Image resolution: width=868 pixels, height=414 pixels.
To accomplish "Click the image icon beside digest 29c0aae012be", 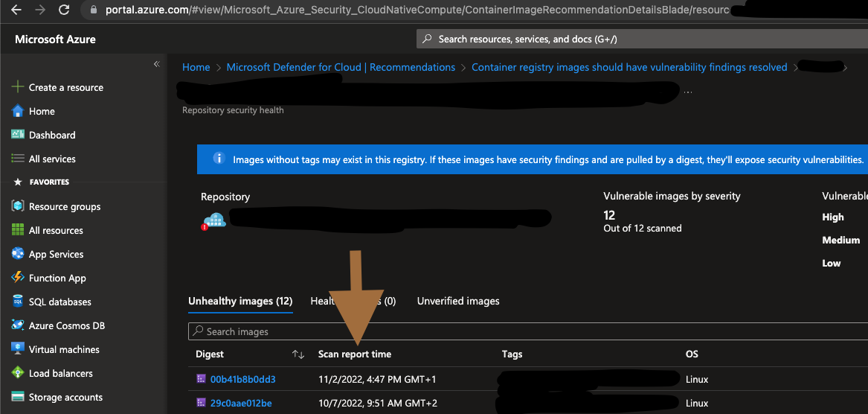I will coord(200,403).
